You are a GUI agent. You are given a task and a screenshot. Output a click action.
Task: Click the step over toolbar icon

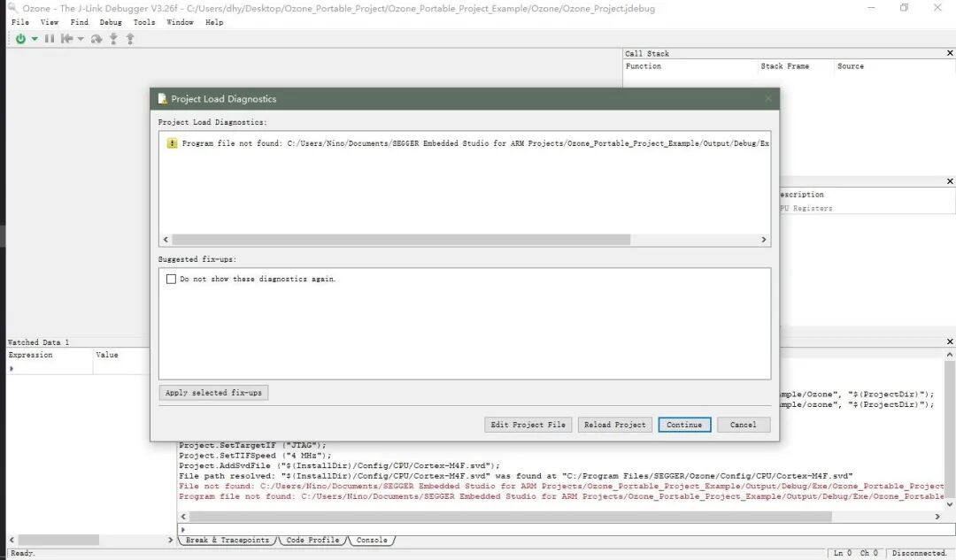coord(96,38)
